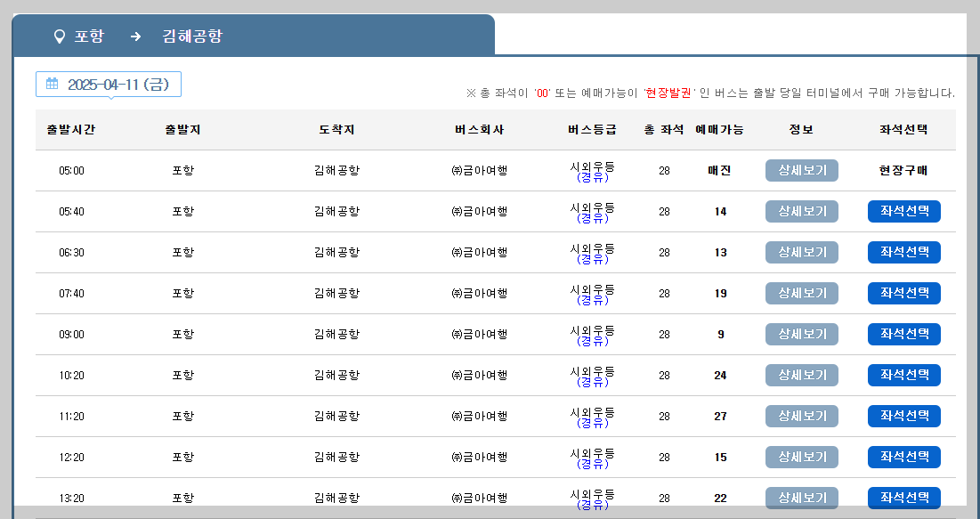This screenshot has width=980, height=519.
Task: Select seats for the 06:30 bus
Action: (903, 252)
